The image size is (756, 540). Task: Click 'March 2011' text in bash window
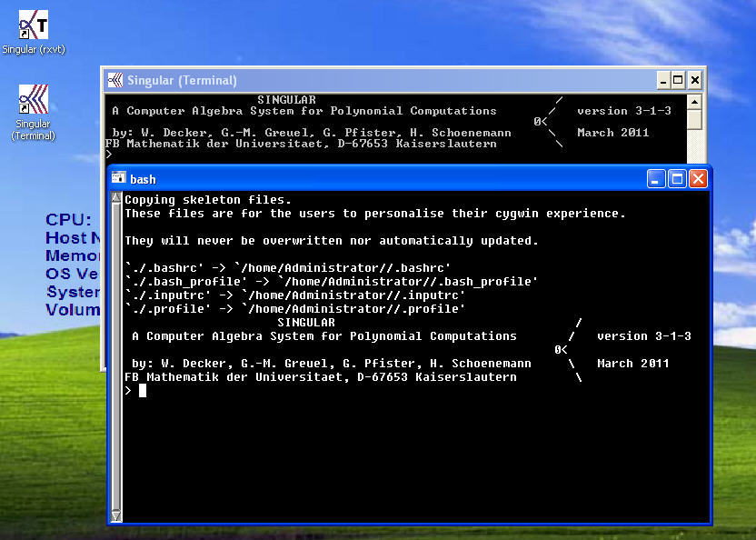(x=633, y=364)
